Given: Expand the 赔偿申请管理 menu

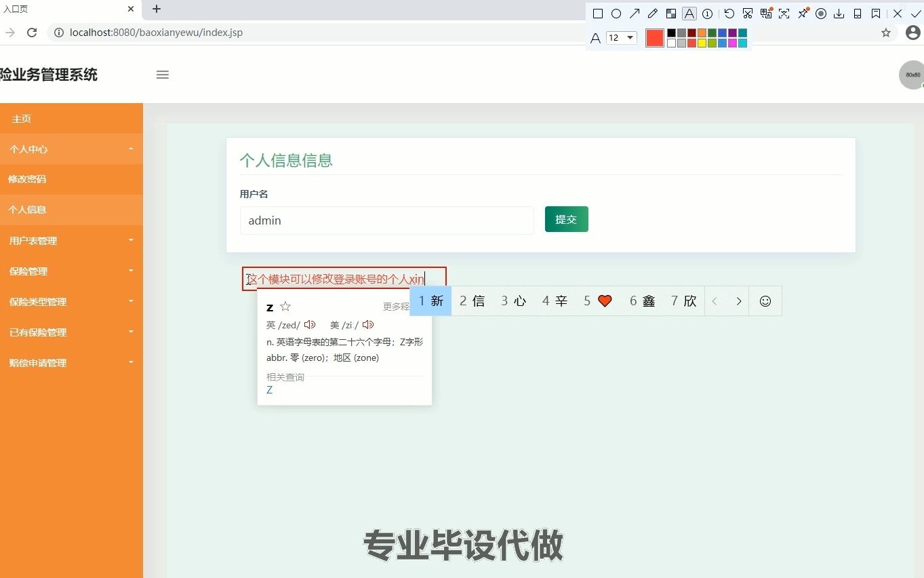Looking at the screenshot, I should [x=71, y=363].
